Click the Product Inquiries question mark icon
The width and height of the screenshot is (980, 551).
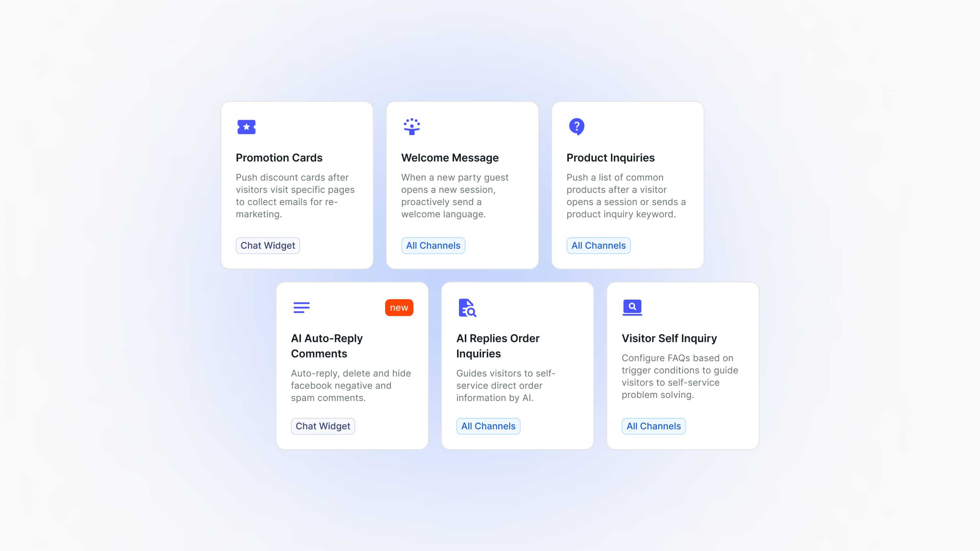pyautogui.click(x=577, y=127)
